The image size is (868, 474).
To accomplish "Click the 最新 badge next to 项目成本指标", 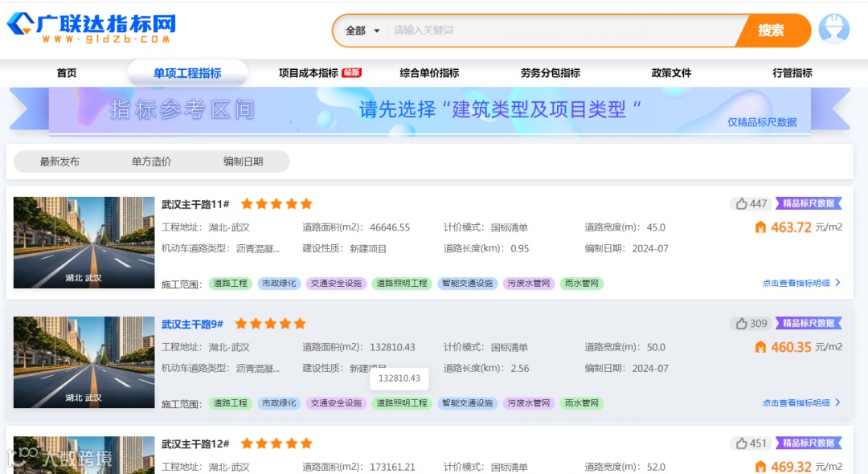I will 351,72.
